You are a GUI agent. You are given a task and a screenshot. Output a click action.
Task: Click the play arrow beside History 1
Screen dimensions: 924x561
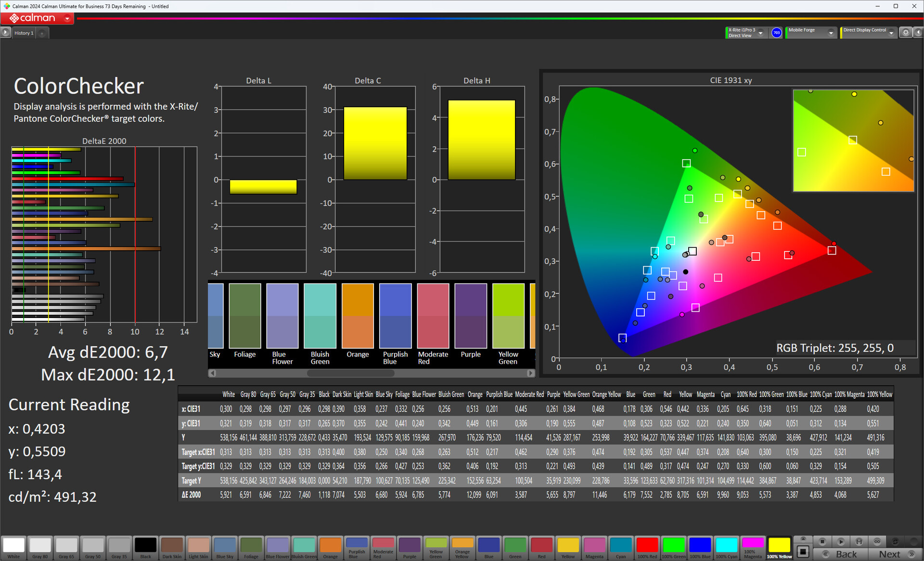5,33
